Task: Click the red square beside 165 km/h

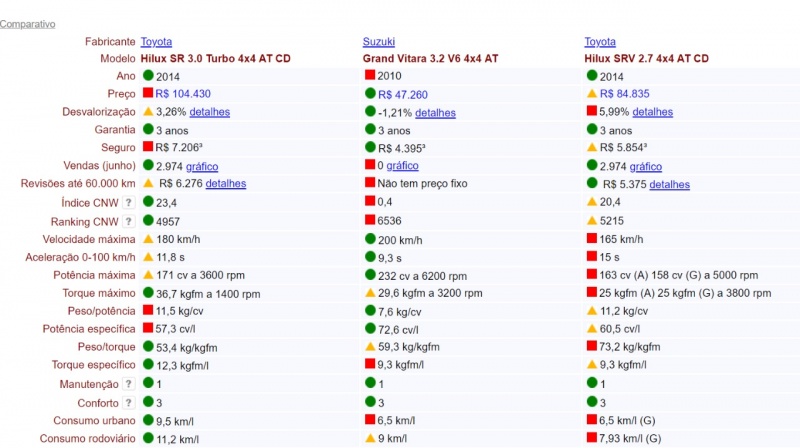Action: pos(592,238)
